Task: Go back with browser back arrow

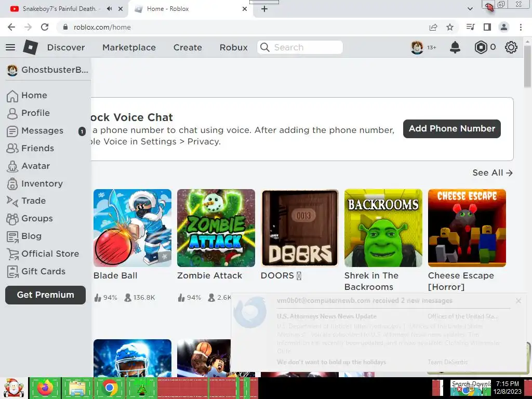Action: [11, 27]
